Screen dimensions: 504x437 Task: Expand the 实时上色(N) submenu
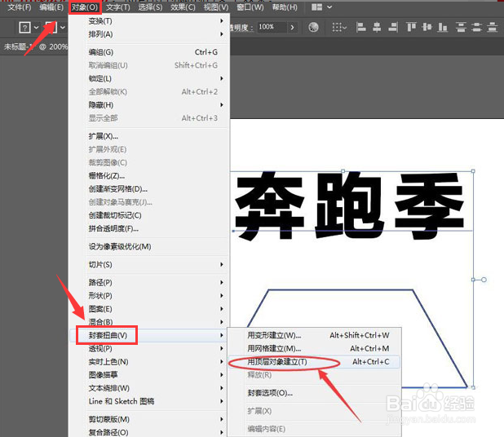[x=149, y=362]
